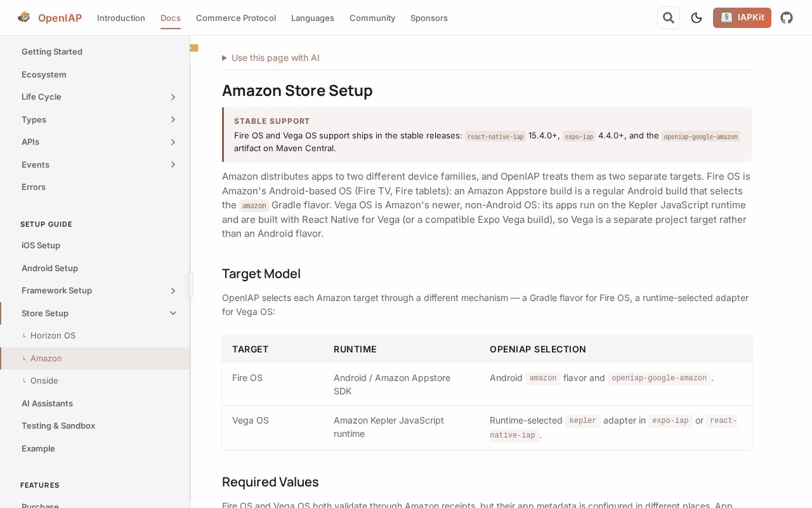Viewport: 812px width, 508px height.
Task: Open the GitHub repository icon
Action: tap(787, 18)
